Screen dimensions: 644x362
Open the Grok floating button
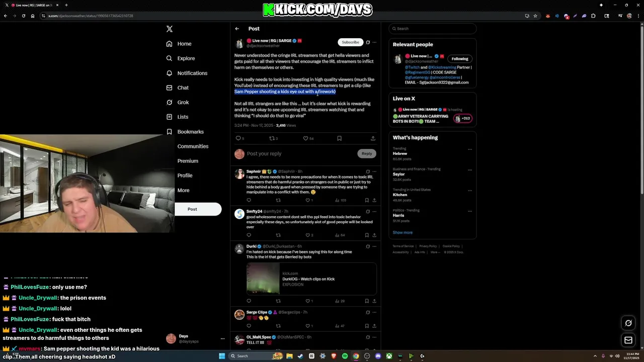pyautogui.click(x=628, y=323)
